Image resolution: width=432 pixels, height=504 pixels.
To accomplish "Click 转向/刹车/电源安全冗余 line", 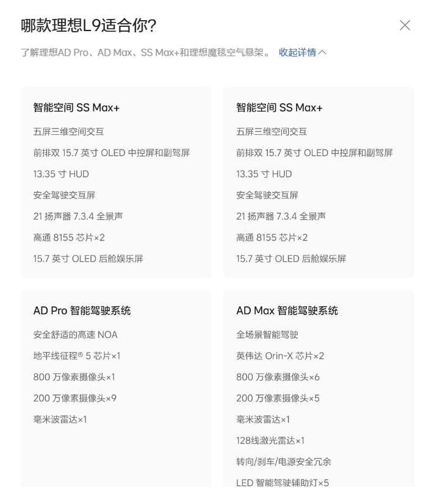I will coord(284,461).
